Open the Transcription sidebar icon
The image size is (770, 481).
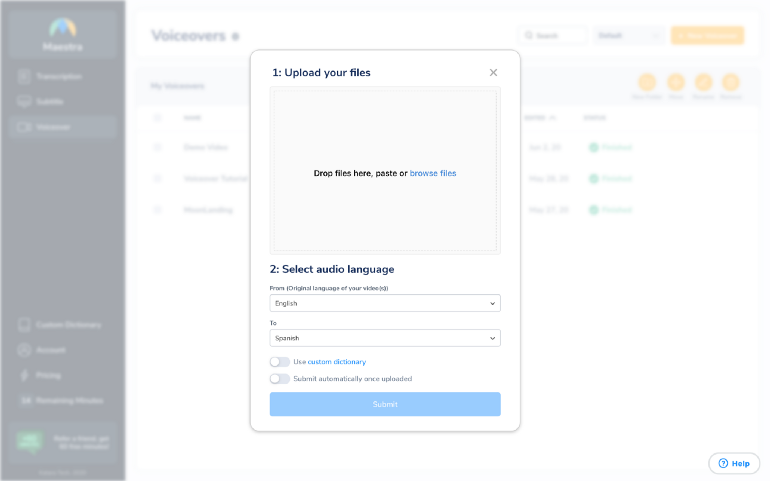click(x=24, y=76)
